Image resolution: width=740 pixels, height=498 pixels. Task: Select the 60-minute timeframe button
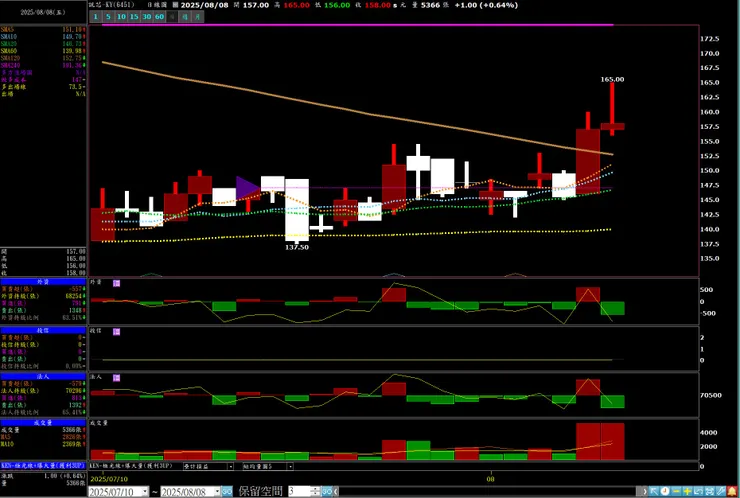[160, 17]
